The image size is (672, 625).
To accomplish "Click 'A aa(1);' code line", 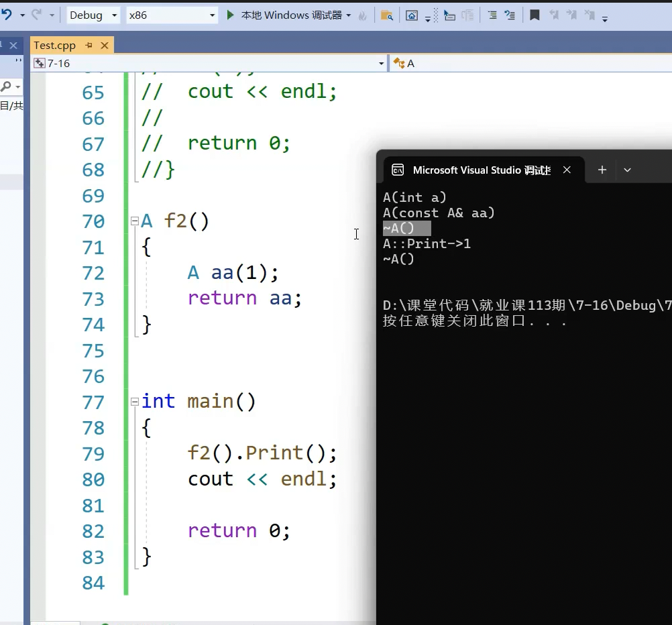I will coord(233,273).
